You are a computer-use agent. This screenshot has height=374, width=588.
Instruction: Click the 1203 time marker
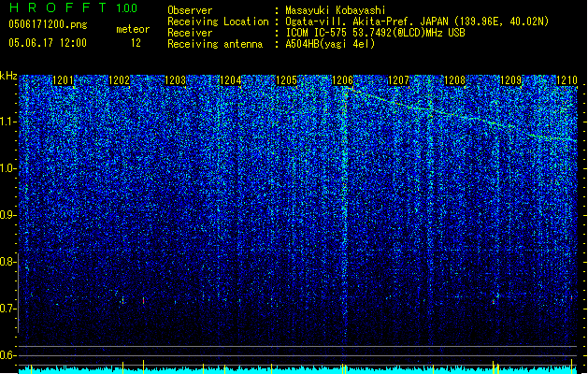pos(175,80)
